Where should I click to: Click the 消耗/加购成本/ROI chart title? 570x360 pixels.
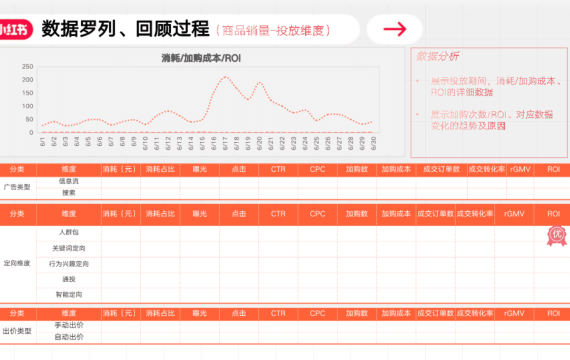201,58
